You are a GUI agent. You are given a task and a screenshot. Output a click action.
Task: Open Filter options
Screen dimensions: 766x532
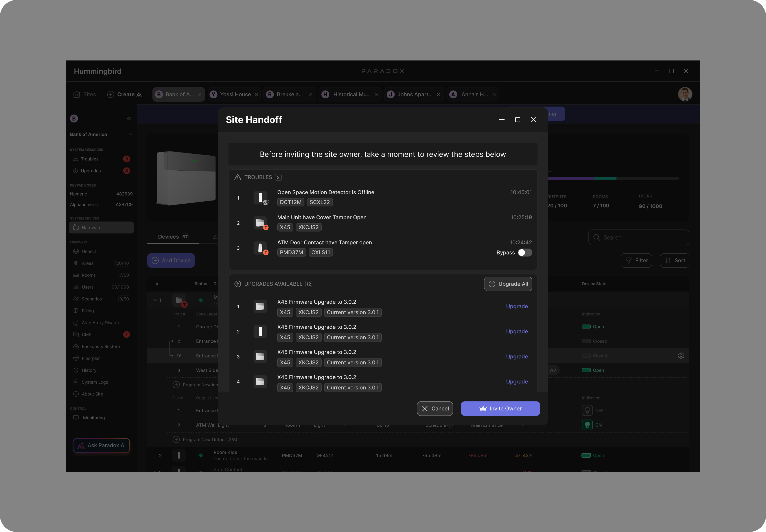coord(636,261)
